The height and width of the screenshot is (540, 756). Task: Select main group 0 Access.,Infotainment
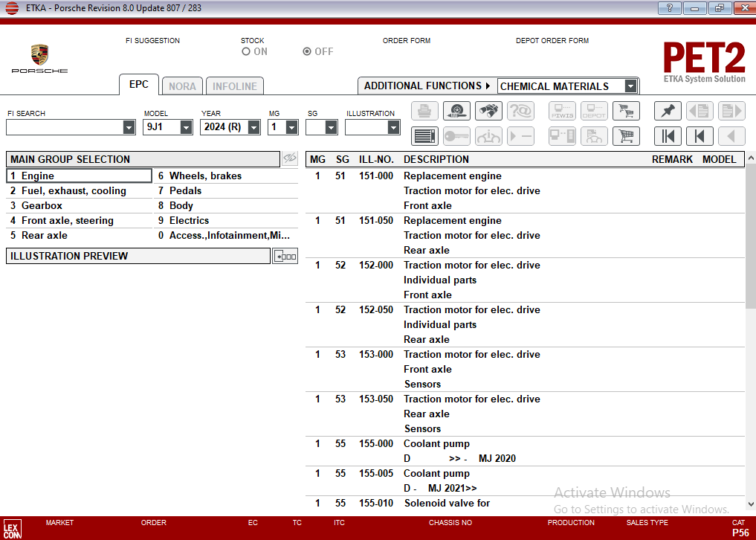click(x=226, y=236)
